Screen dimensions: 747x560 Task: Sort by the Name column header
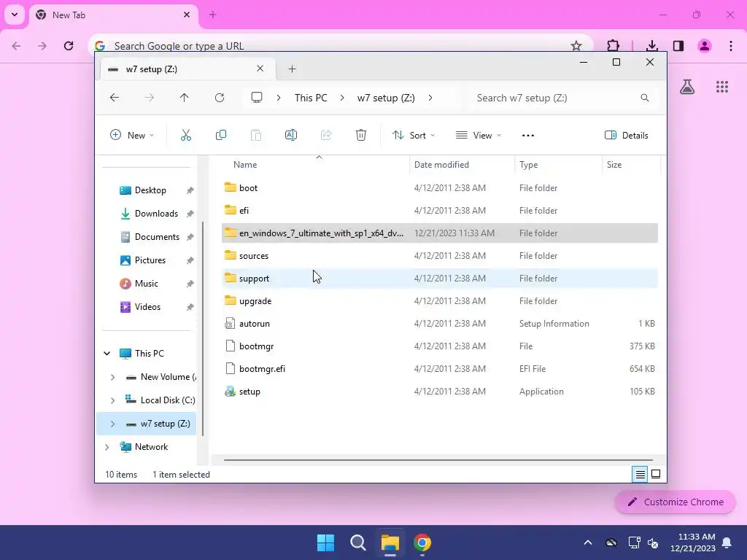[245, 165]
